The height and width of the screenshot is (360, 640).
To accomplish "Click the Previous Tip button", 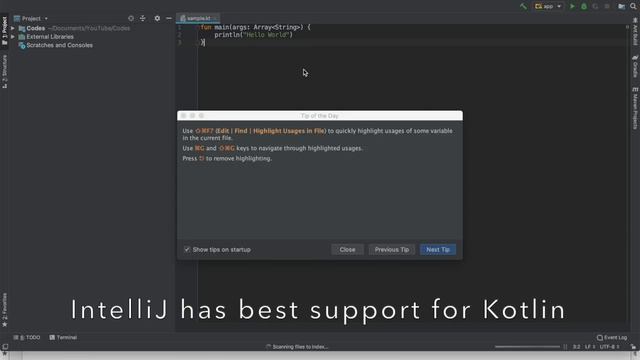I will click(392, 249).
